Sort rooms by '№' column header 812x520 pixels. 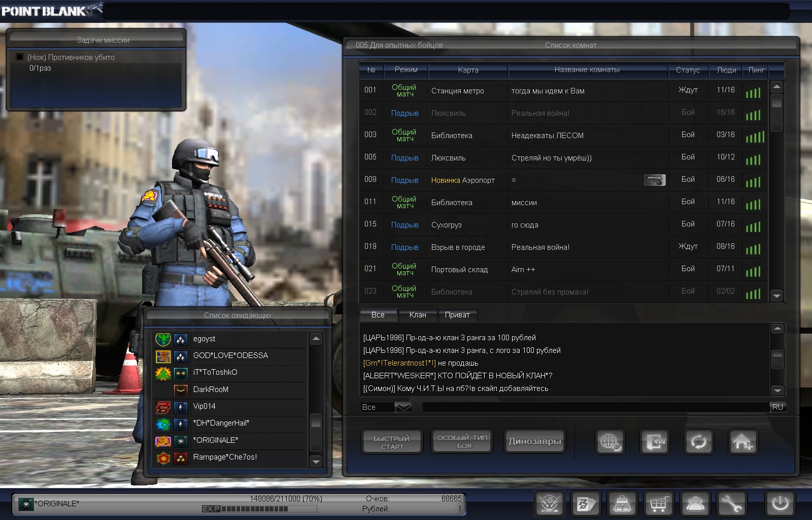(x=371, y=70)
